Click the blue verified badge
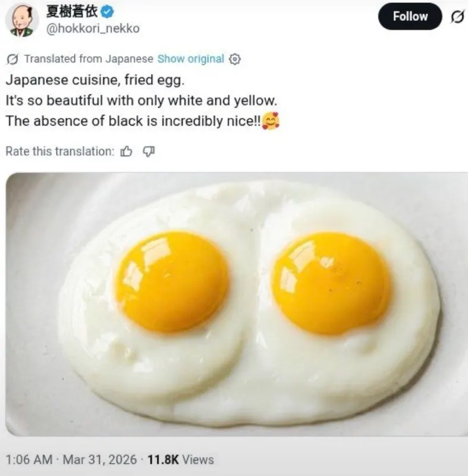 click(107, 12)
